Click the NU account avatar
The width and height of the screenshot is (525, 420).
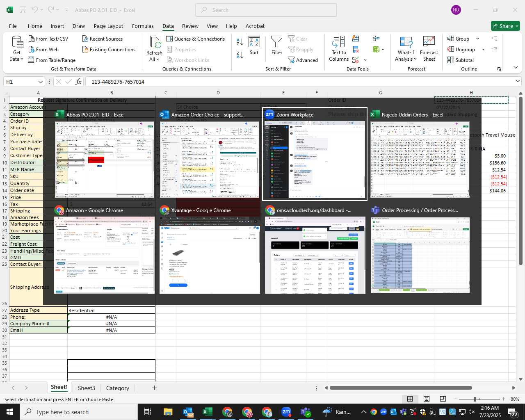click(456, 10)
